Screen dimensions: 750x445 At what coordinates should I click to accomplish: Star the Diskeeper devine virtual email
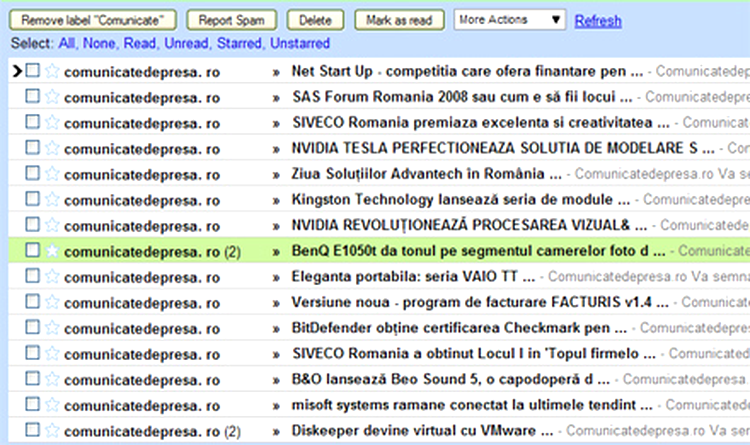point(52,431)
